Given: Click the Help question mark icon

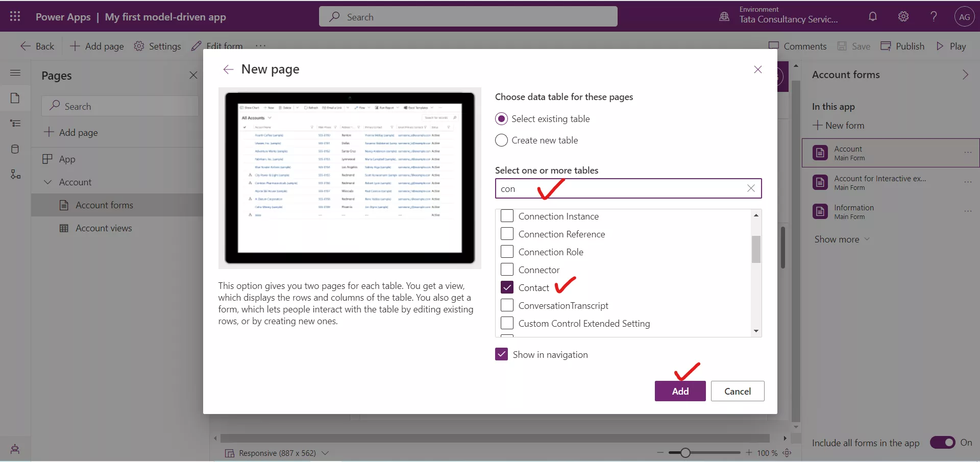Looking at the screenshot, I should [x=933, y=16].
